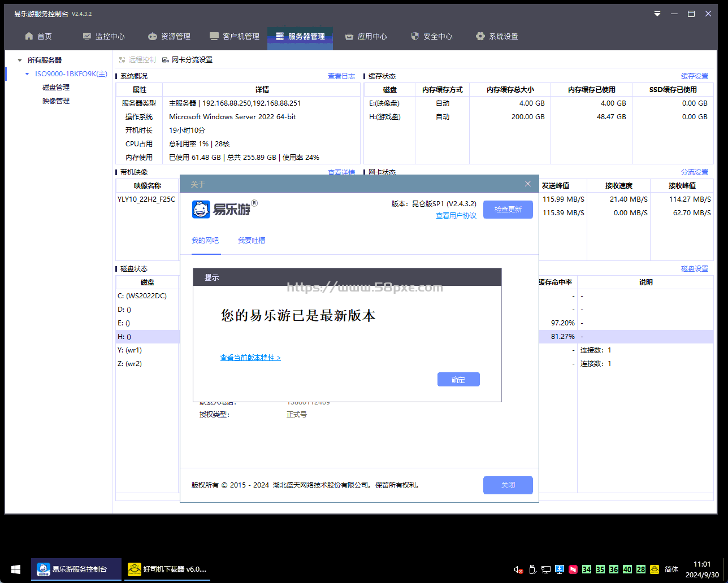Screen dimensions: 728x583
Task: Click the 检查更新 button
Action: pos(508,210)
